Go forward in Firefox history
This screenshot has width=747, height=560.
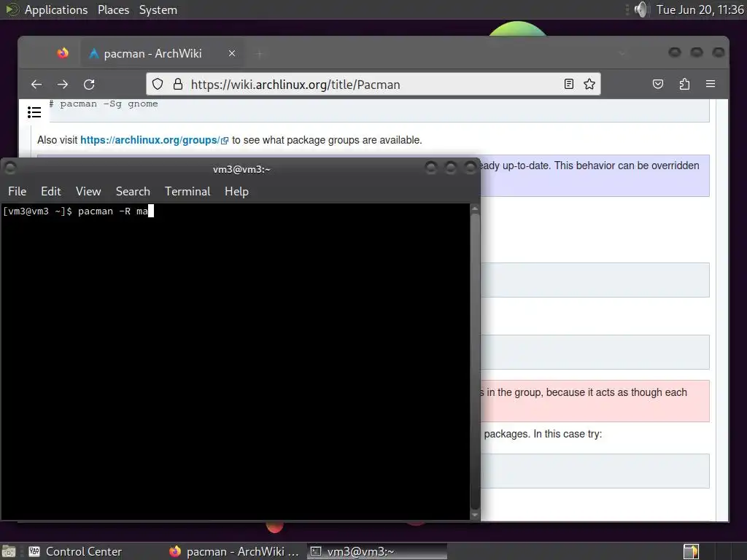(x=63, y=85)
